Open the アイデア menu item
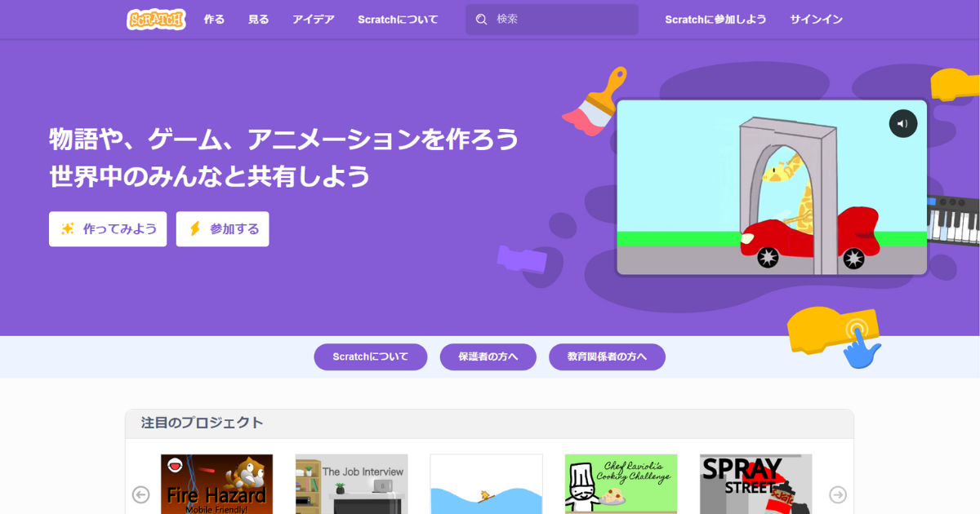This screenshot has width=980, height=514. 314,20
